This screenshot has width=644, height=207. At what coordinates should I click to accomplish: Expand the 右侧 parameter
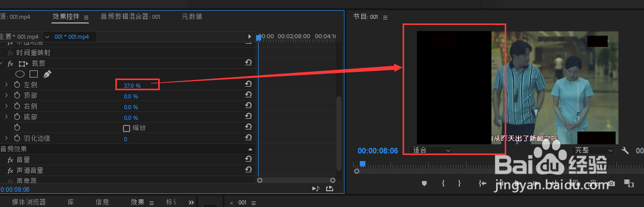[x=6, y=107]
